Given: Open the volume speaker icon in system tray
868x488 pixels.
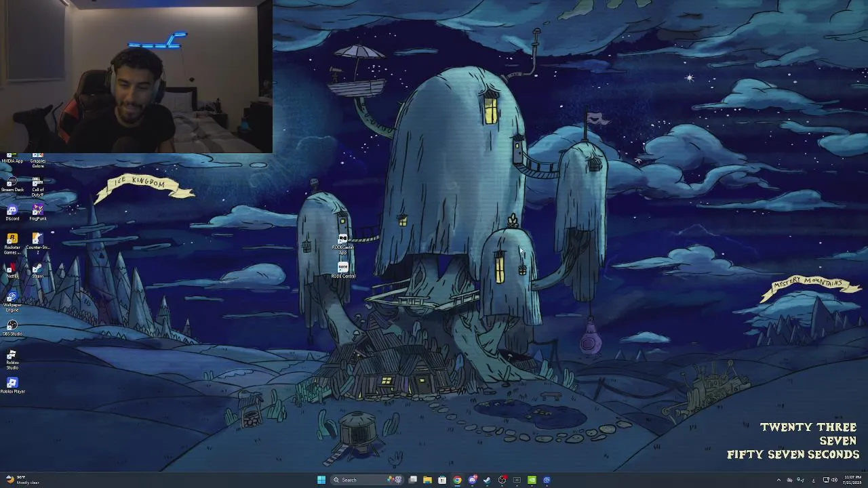Looking at the screenshot, I should tap(834, 480).
